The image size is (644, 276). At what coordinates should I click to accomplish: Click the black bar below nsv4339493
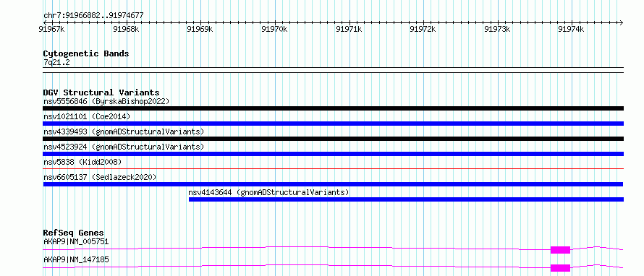(x=333, y=139)
